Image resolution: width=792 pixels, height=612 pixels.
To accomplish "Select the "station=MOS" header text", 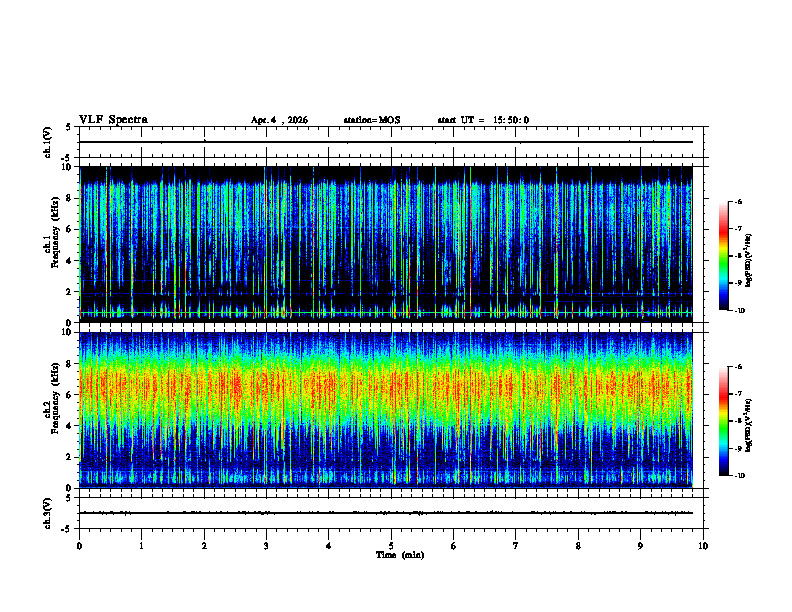I will [372, 120].
